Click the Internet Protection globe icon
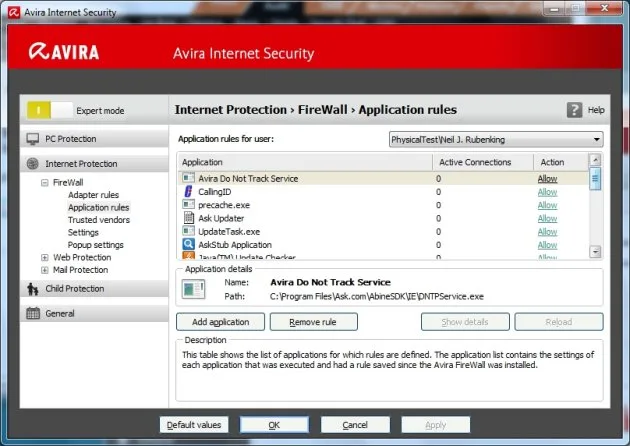Screen dimensions: 630x446 [33, 164]
